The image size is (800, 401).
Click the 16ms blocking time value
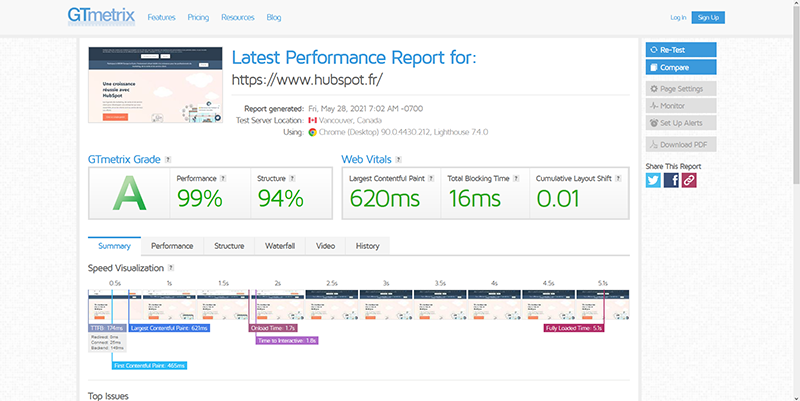[x=474, y=198]
